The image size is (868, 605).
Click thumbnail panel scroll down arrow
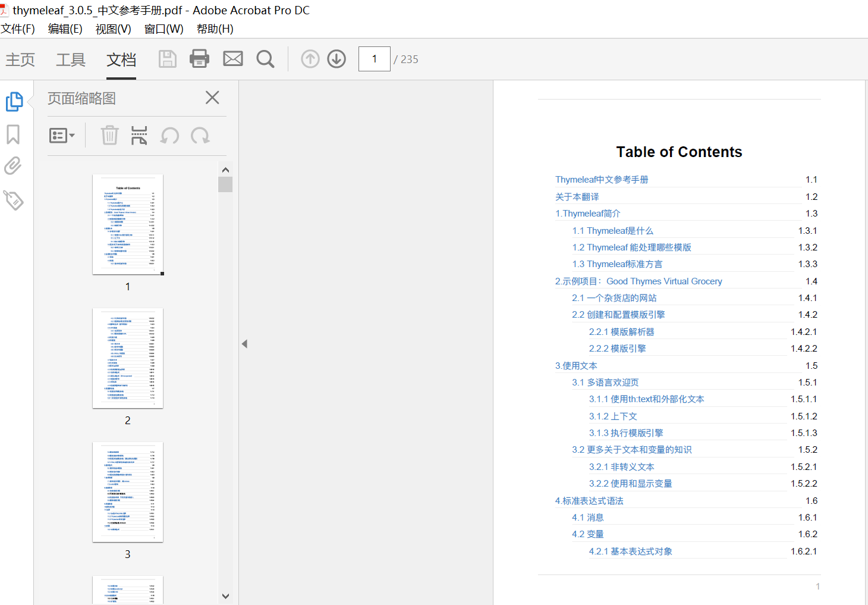tap(225, 596)
